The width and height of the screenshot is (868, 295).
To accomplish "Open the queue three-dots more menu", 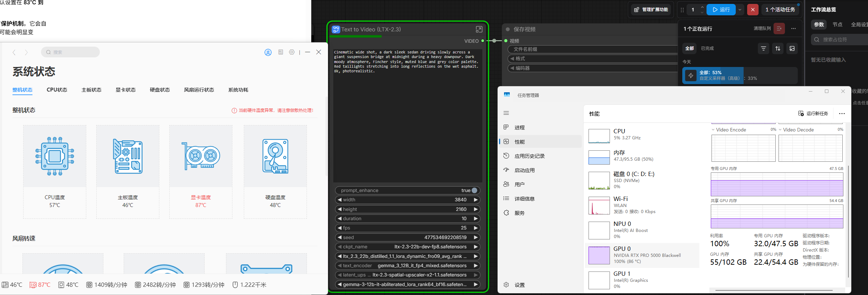I will [793, 29].
